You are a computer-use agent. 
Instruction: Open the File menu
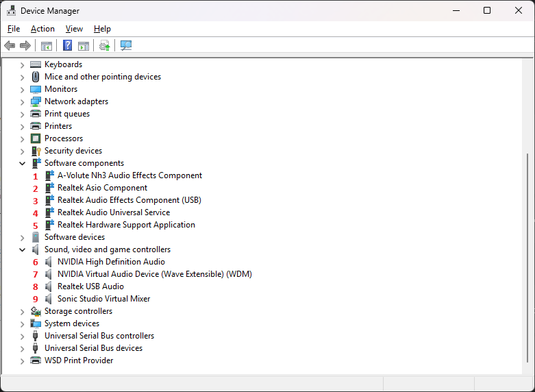coord(14,29)
